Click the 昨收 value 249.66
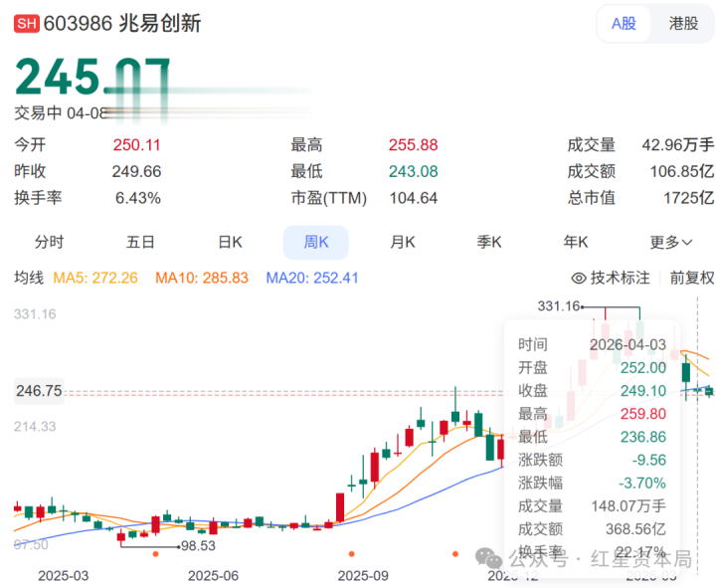The width and height of the screenshot is (716, 588). (136, 171)
